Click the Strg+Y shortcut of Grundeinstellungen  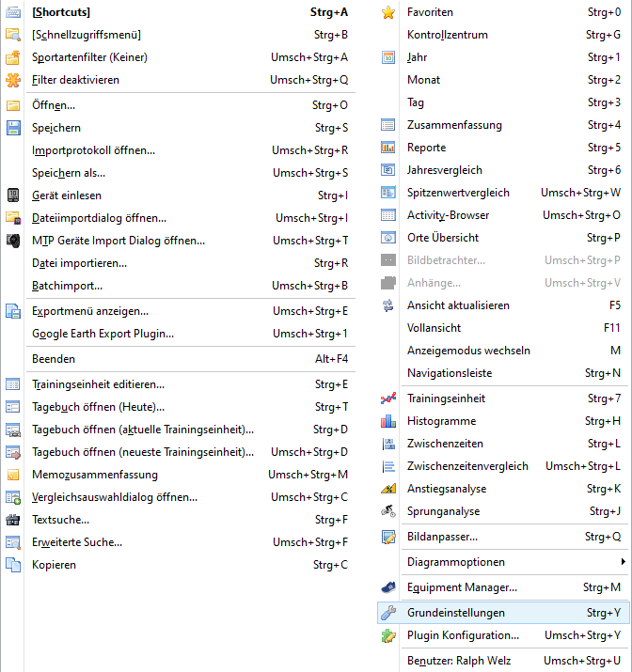point(604,613)
